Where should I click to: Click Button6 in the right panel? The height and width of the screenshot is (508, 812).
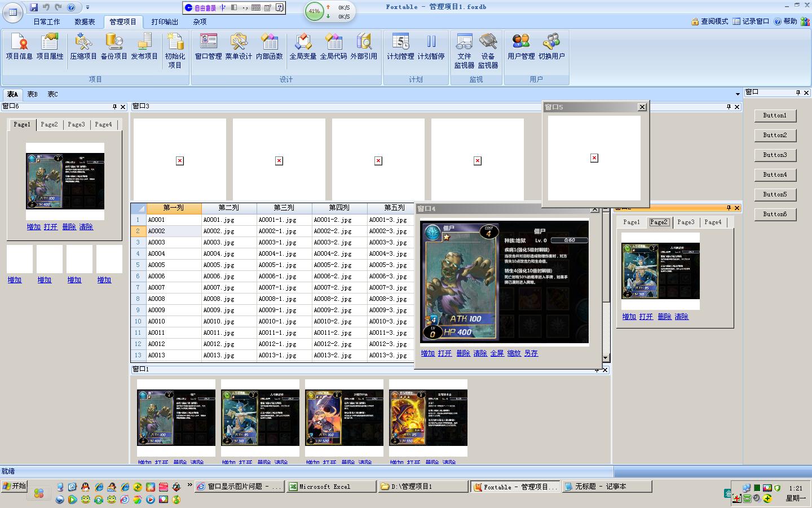[775, 214]
